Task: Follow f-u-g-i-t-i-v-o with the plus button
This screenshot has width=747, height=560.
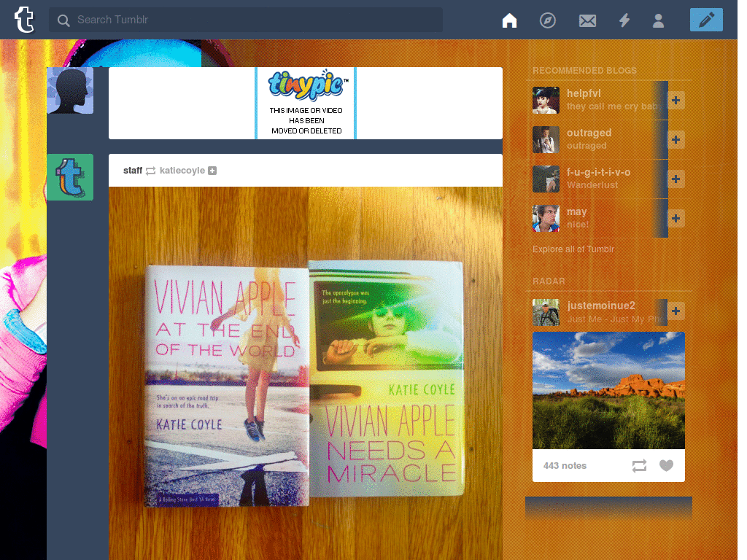Action: tap(676, 179)
